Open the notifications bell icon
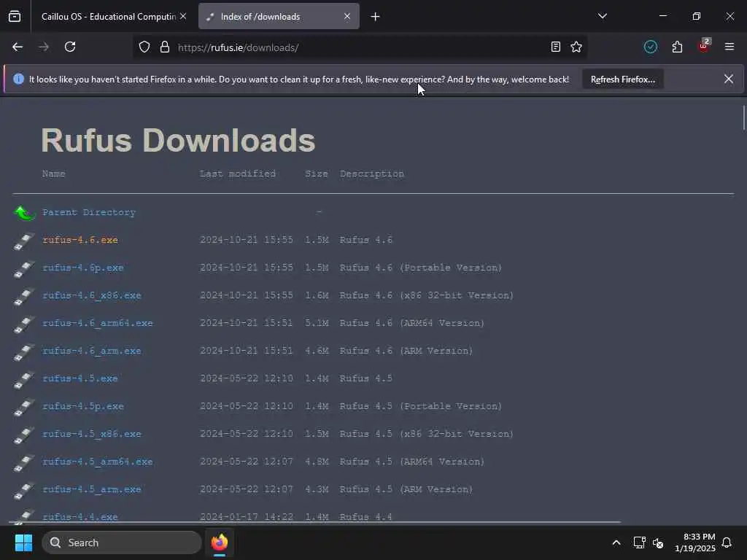Screen dimensions: 747x560 [x=727, y=542]
